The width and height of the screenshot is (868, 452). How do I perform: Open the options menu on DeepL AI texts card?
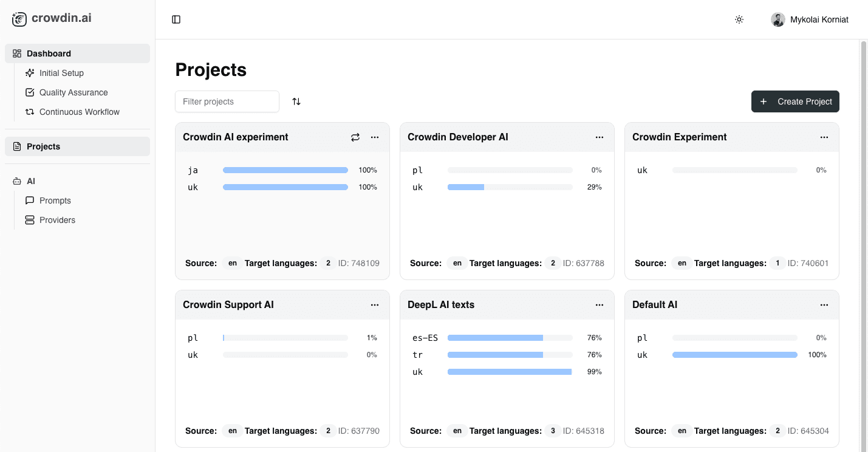(600, 305)
